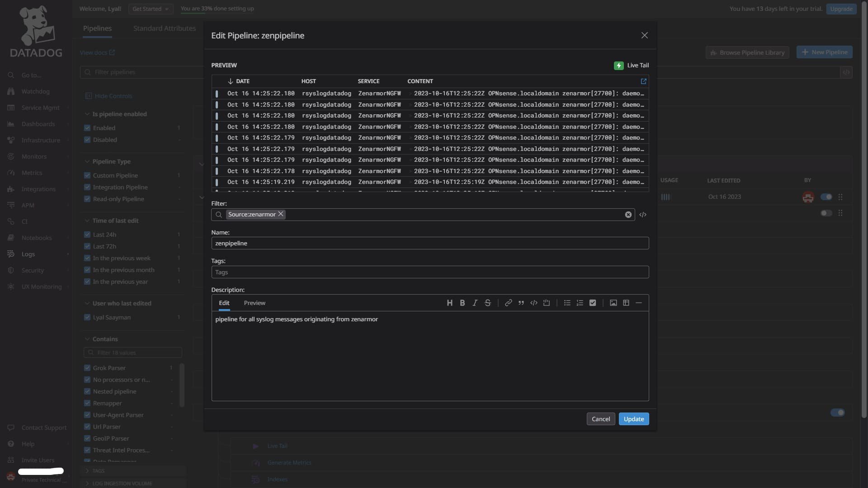Open the Standard Attributes tab
The image size is (868, 488).
point(164,28)
